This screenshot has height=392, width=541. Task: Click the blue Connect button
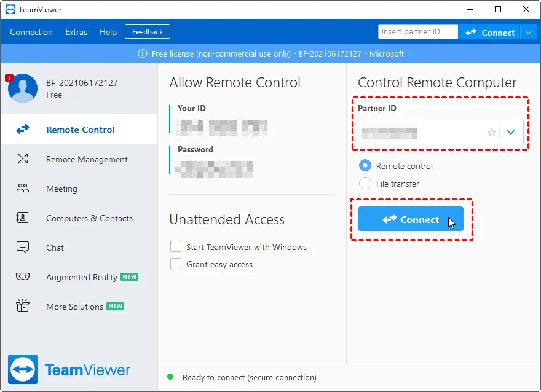coord(410,219)
